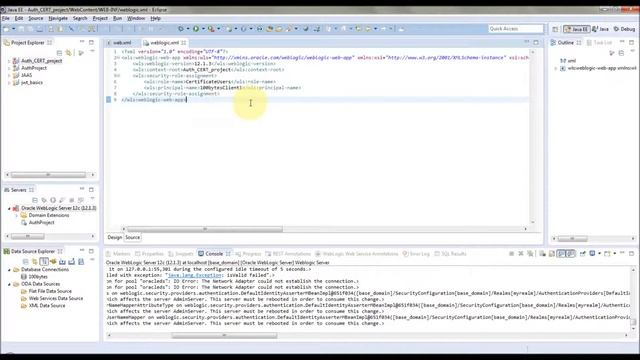The image size is (640, 360).
Task: Minimize the Project Explorer panel
Action: (82, 42)
